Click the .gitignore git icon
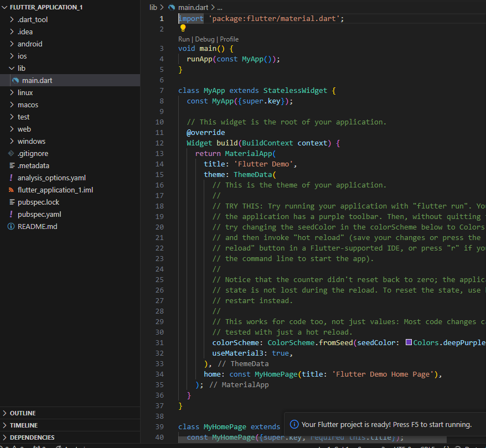This screenshot has height=448, width=486. [11, 153]
